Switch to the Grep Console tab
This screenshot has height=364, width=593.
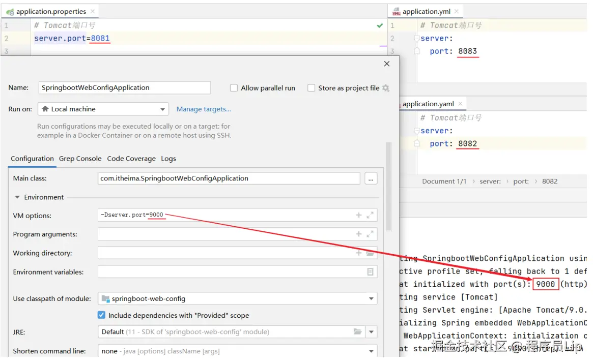tap(80, 159)
